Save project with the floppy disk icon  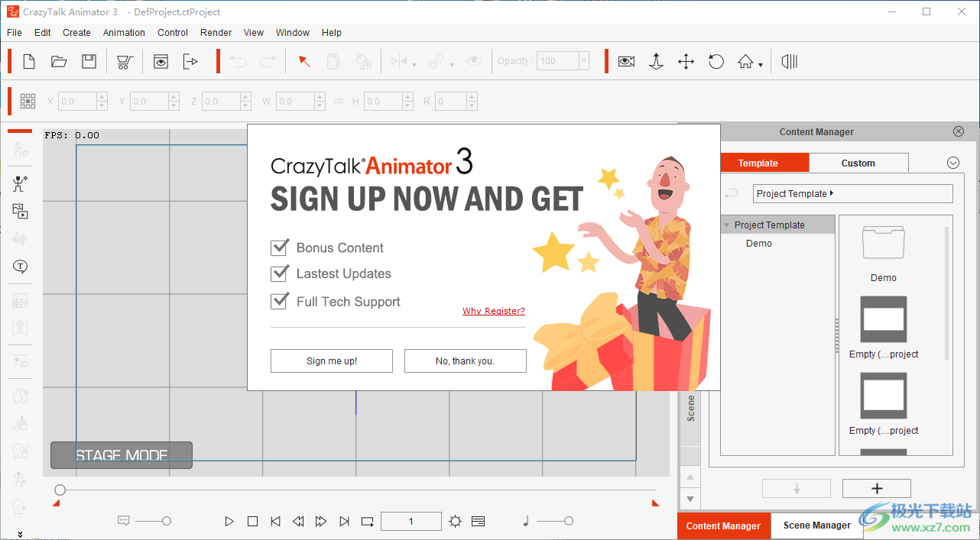(x=89, y=61)
